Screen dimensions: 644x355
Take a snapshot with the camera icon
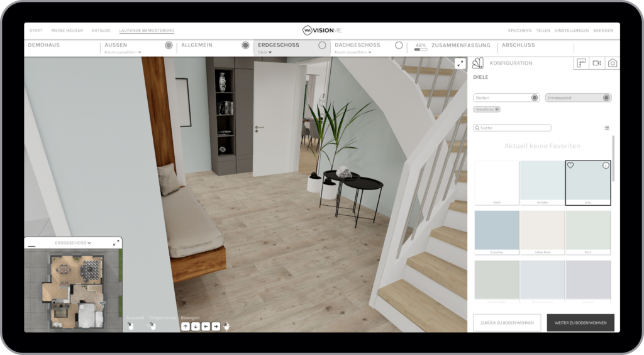click(x=612, y=63)
